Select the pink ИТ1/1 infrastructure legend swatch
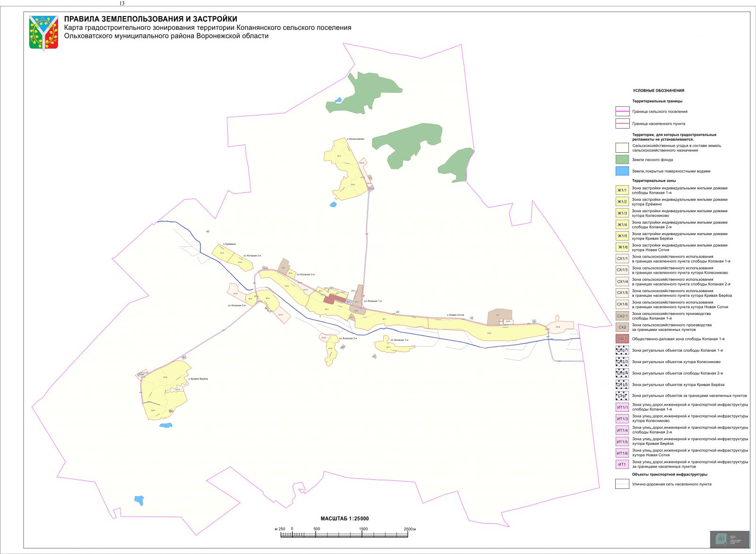Viewport: 756px width, 554px height. click(622, 407)
